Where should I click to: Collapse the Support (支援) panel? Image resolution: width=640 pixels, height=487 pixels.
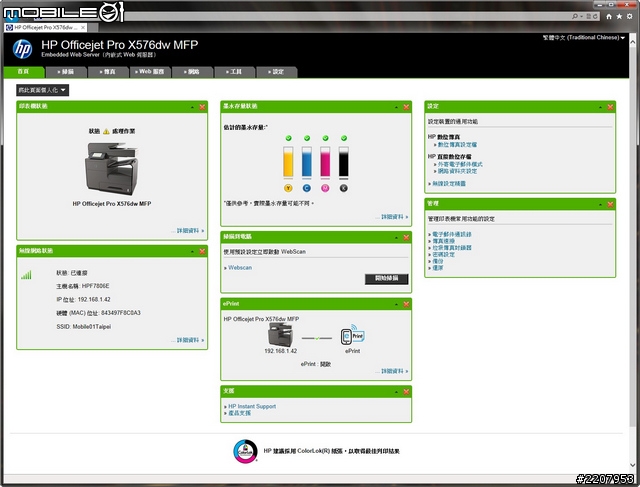[396, 392]
